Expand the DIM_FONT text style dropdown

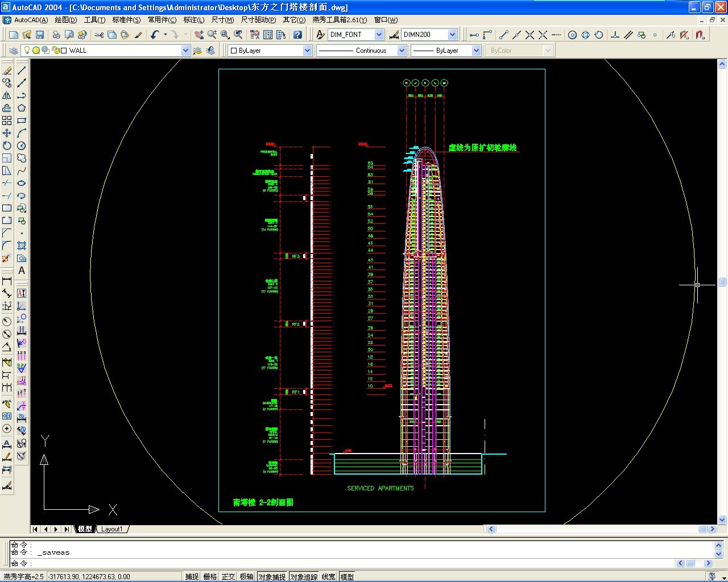(379, 35)
